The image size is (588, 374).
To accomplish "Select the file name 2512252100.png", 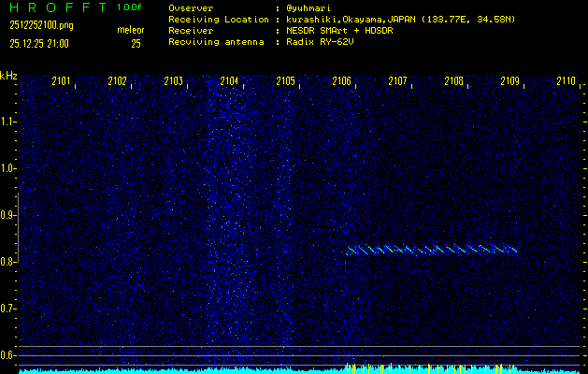I will 42,26.
